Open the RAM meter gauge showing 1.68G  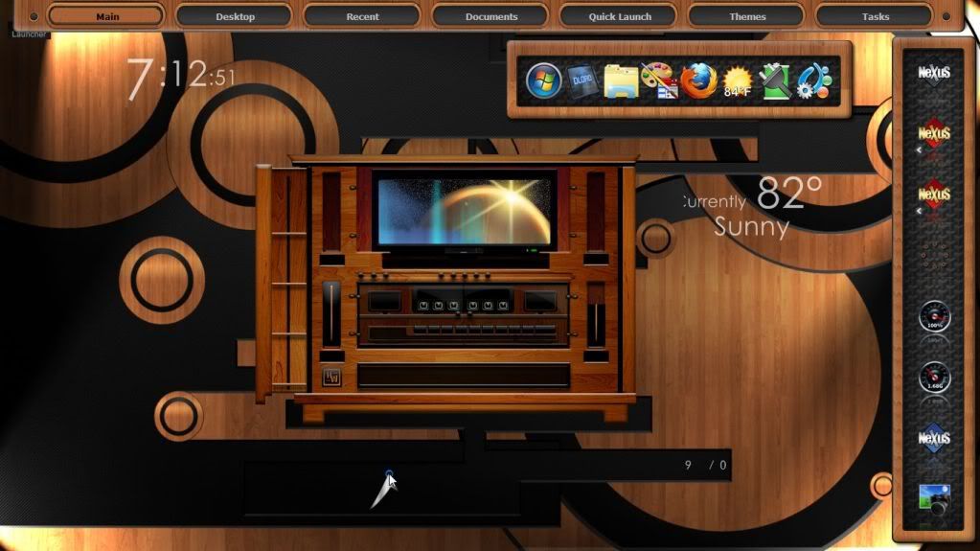[x=934, y=378]
